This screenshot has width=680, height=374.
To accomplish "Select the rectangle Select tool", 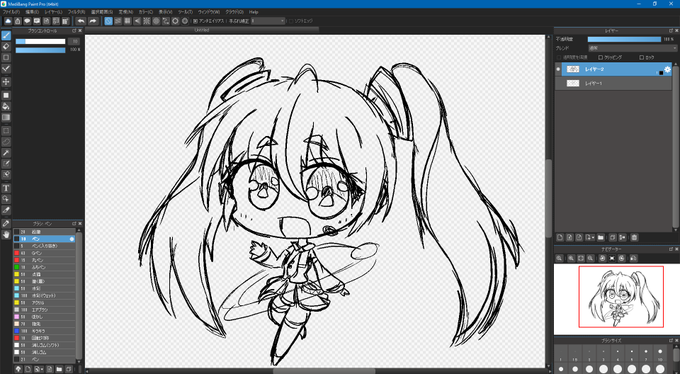I will click(6, 130).
